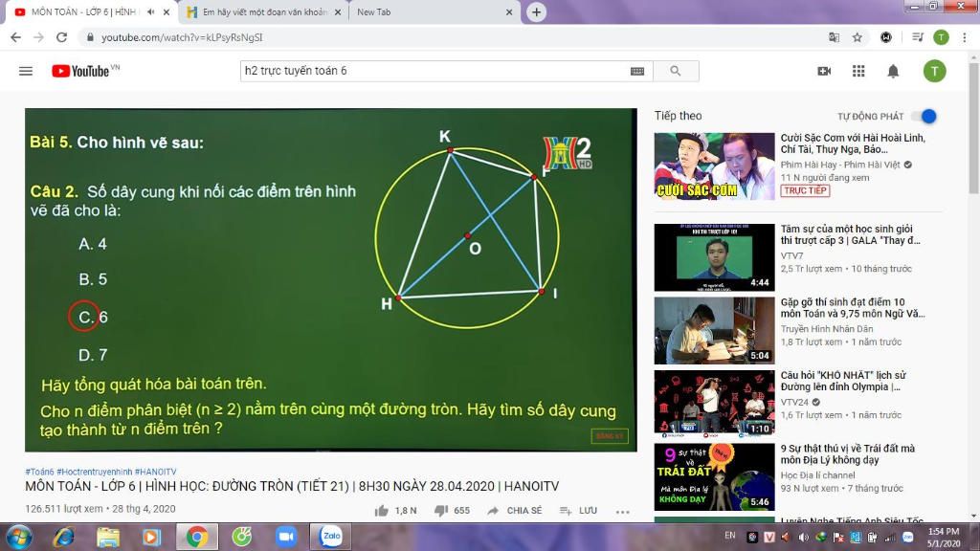Close the 'Em hãy viết một đoạn văn' tab
This screenshot has height=551, width=980.
click(338, 11)
